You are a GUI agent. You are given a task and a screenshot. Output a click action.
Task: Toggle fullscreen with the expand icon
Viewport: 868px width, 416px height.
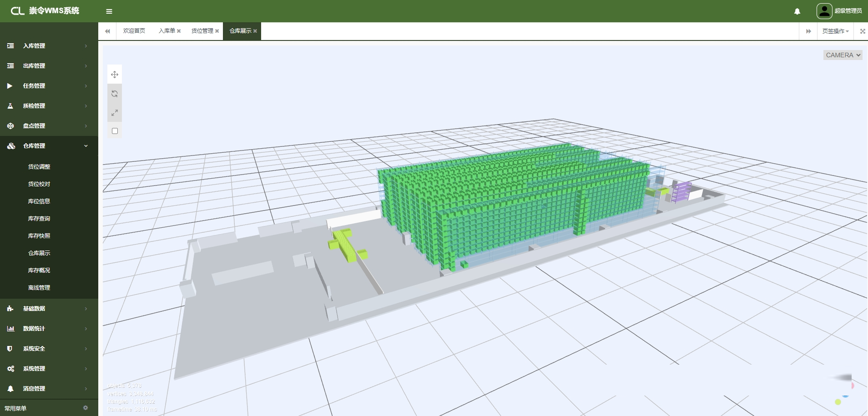click(862, 31)
